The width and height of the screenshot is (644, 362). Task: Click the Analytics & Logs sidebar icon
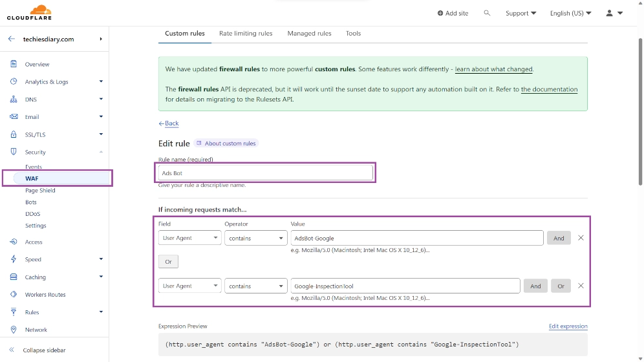[14, 81]
